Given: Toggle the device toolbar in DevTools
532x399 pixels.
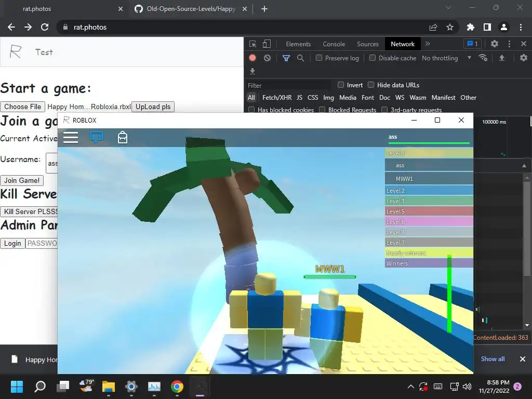Looking at the screenshot, I should click(x=267, y=44).
